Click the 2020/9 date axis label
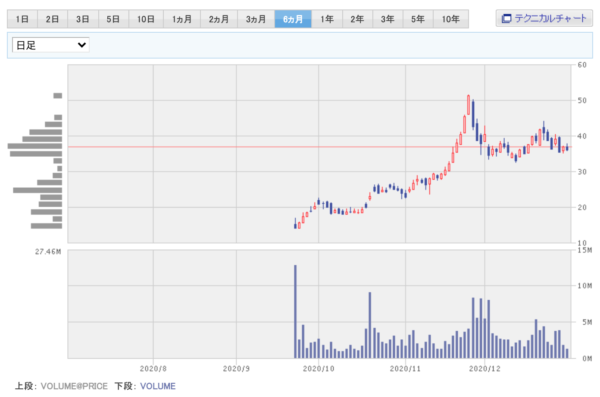Viewport: 600px width, 397px height. click(236, 368)
